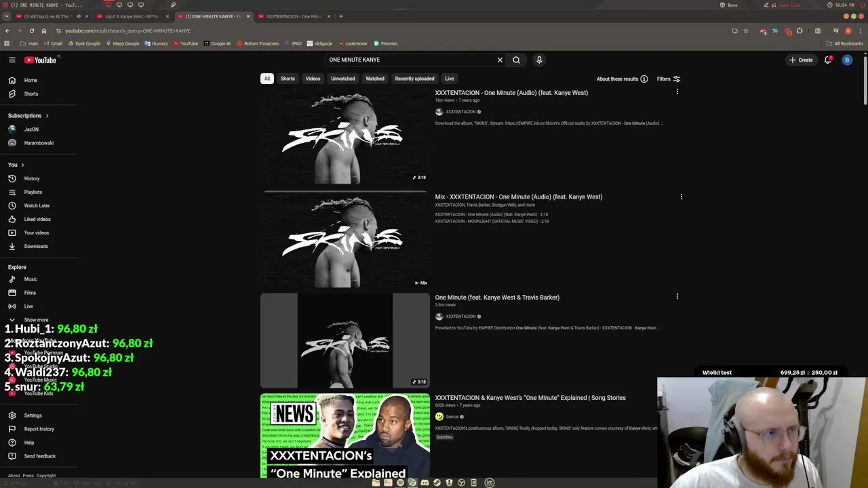
Task: Open the YouTube guide hamburger menu
Action: (12, 60)
